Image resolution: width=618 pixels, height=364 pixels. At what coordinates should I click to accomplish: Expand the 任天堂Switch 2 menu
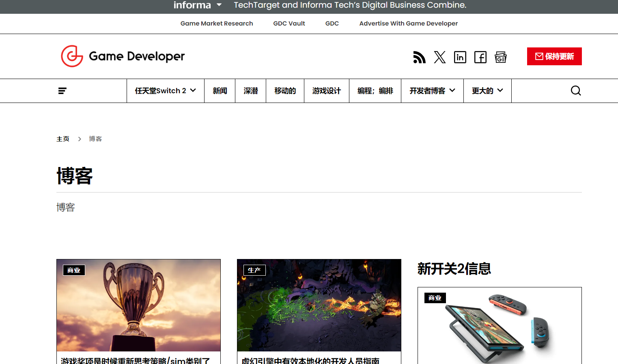coord(166,91)
